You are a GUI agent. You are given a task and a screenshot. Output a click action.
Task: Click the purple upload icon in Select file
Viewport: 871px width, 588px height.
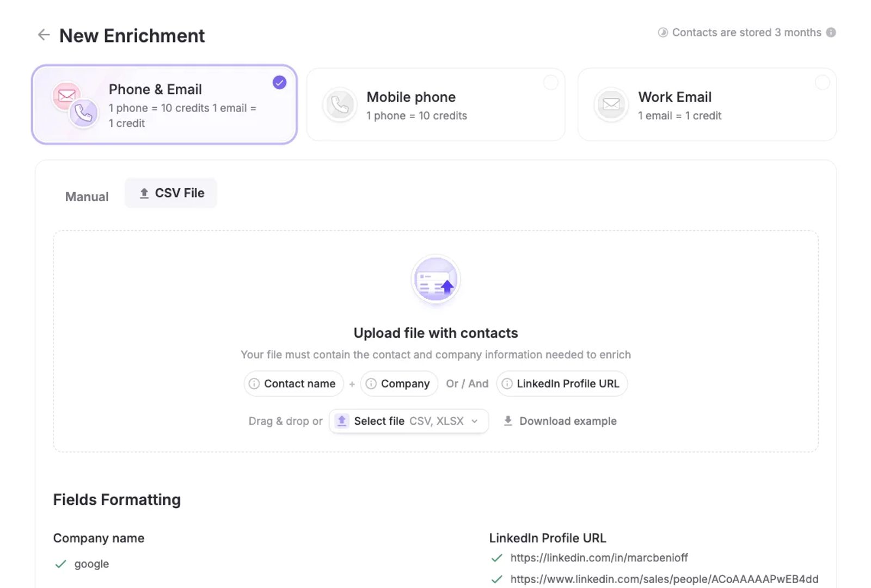(341, 421)
